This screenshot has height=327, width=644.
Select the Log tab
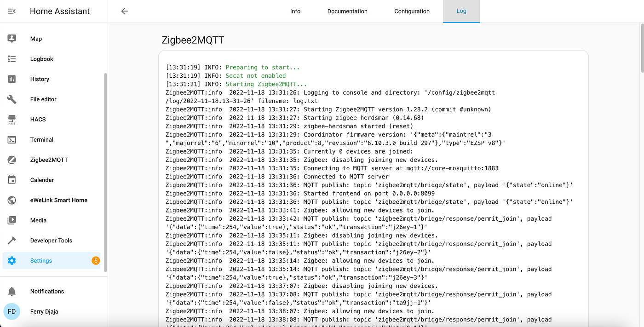pyautogui.click(x=461, y=11)
